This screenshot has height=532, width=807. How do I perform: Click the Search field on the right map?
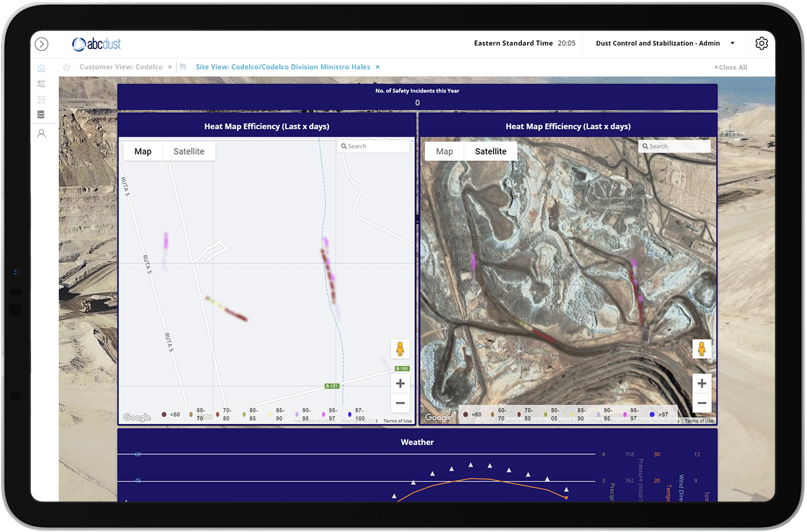point(675,147)
